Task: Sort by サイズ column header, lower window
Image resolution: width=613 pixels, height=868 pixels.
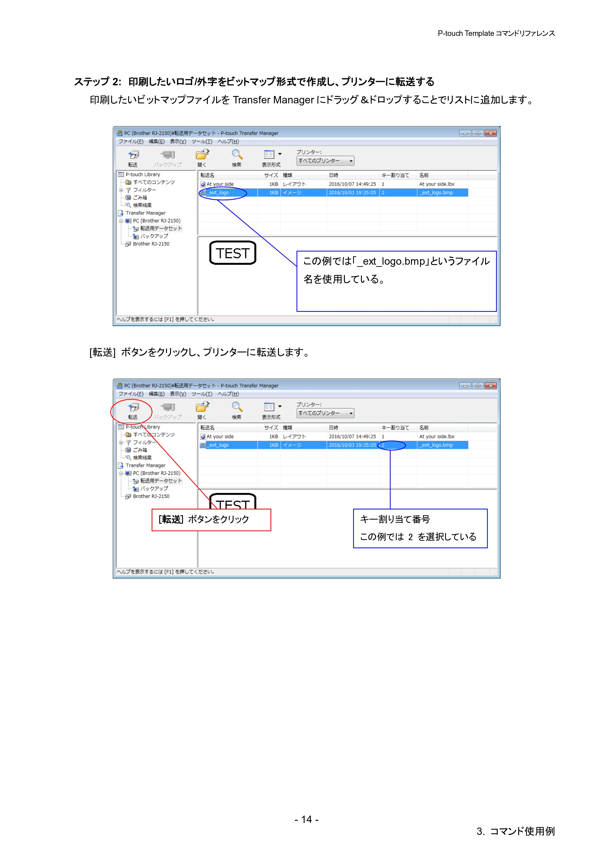Action: coord(269,428)
